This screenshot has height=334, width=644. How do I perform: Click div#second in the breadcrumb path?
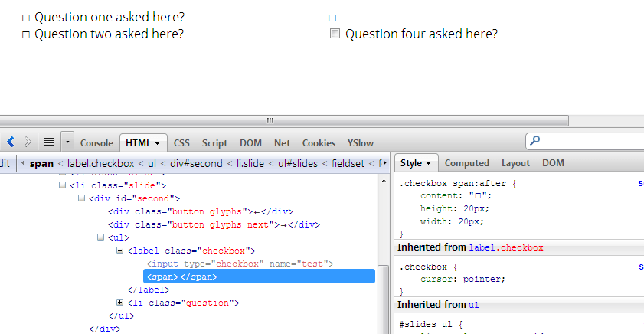click(x=196, y=163)
